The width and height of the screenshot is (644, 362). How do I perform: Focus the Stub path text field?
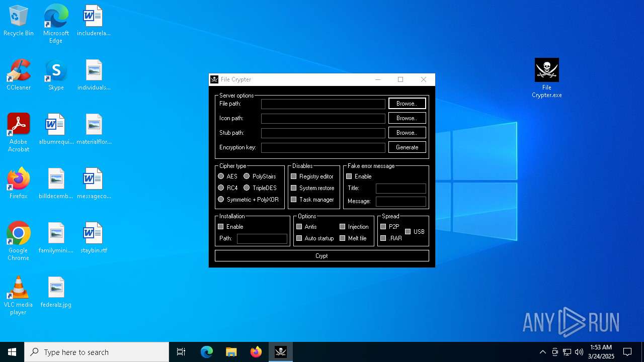[323, 133]
